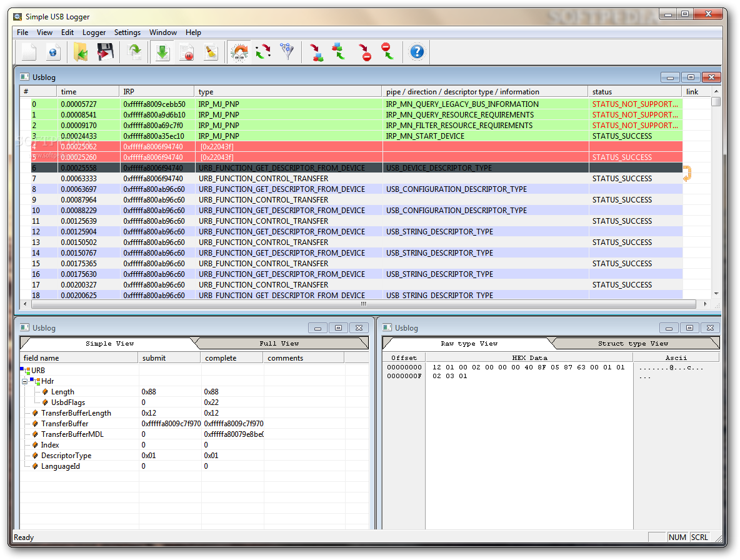Collapse the Hdr tree node
740x560 pixels.
point(25,381)
